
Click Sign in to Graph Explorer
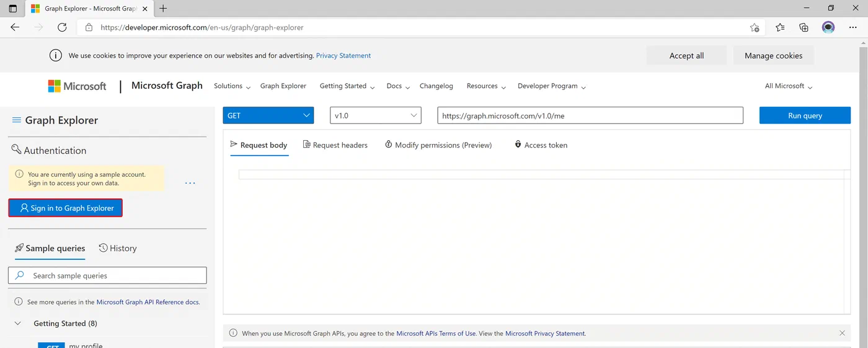click(66, 208)
